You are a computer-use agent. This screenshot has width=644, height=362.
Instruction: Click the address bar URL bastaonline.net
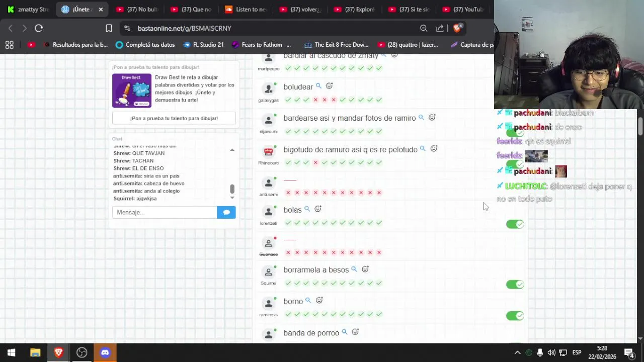pyautogui.click(x=184, y=28)
